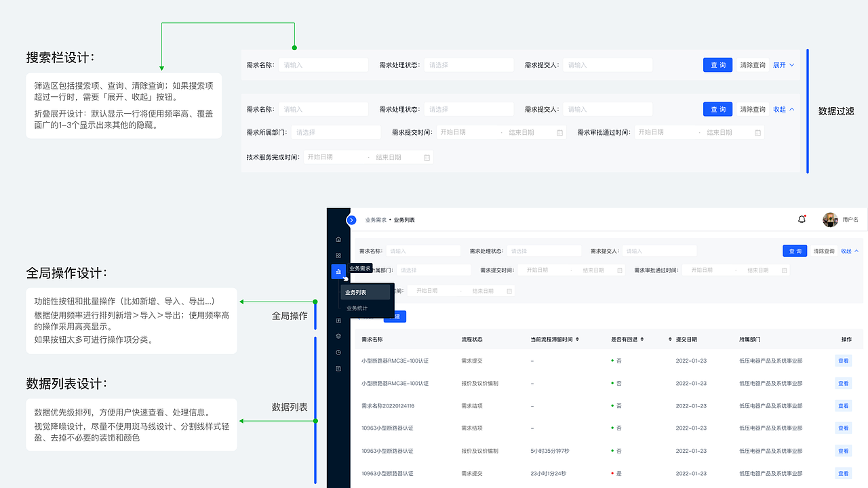Click the layers stack icon in sidebar
Image resolution: width=868 pixels, height=488 pixels.
[x=338, y=336]
